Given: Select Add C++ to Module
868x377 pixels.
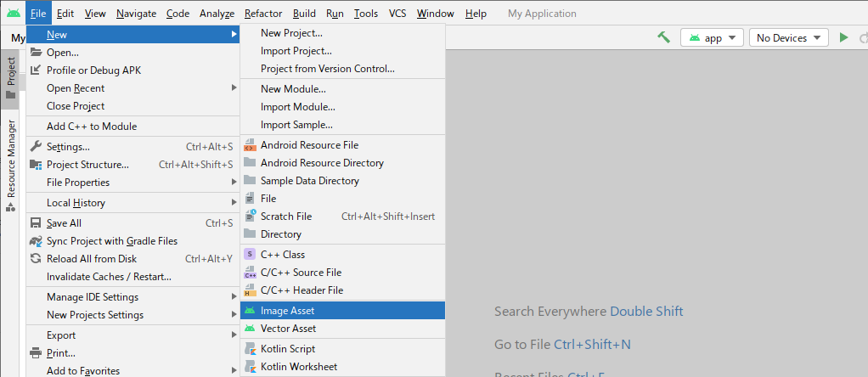Looking at the screenshot, I should [x=132, y=127].
